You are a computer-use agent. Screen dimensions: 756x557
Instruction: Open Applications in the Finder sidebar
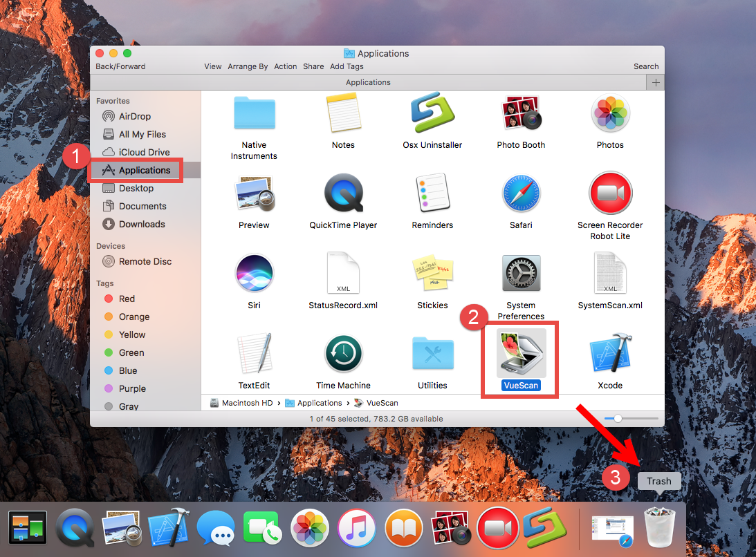144,170
